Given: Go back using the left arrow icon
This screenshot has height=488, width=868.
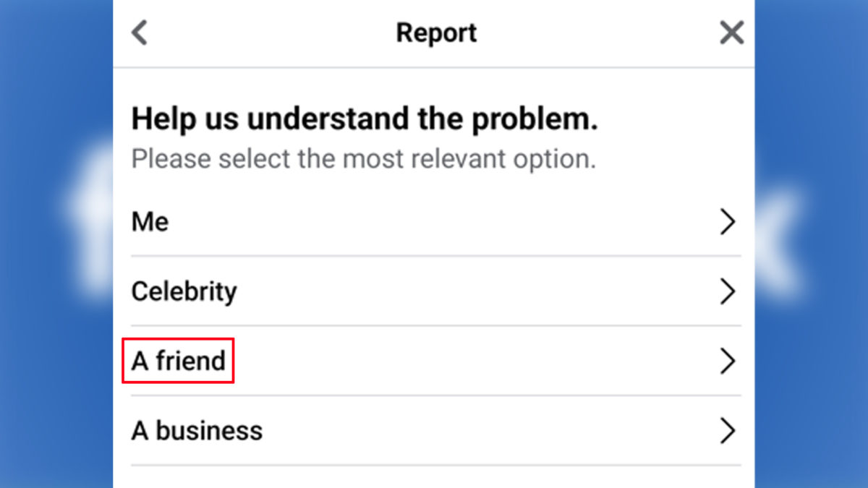Looking at the screenshot, I should (x=139, y=33).
